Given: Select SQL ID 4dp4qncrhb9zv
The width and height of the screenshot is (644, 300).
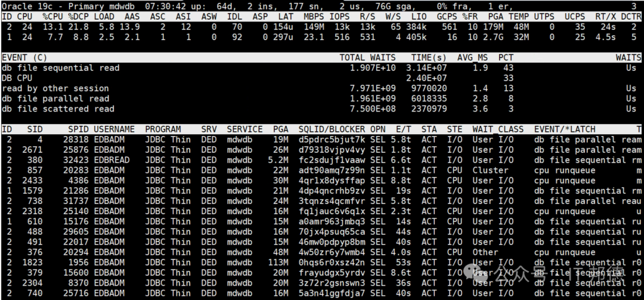Looking at the screenshot, I should click(x=332, y=191).
